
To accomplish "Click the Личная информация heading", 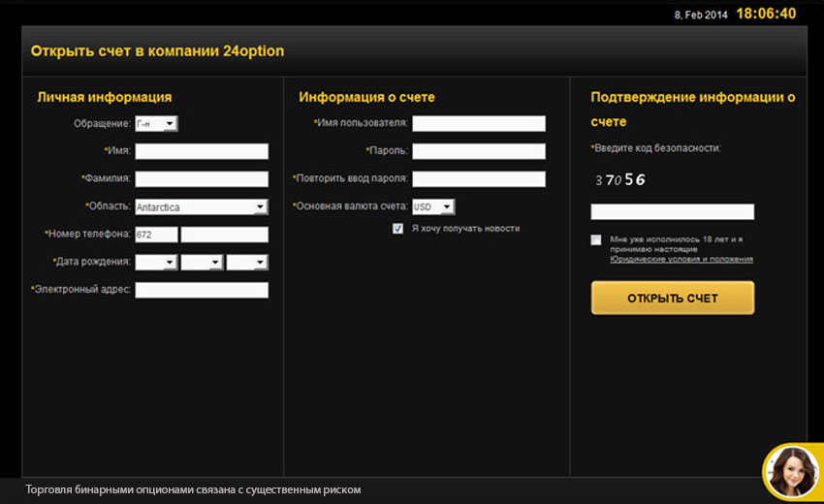I will point(105,97).
